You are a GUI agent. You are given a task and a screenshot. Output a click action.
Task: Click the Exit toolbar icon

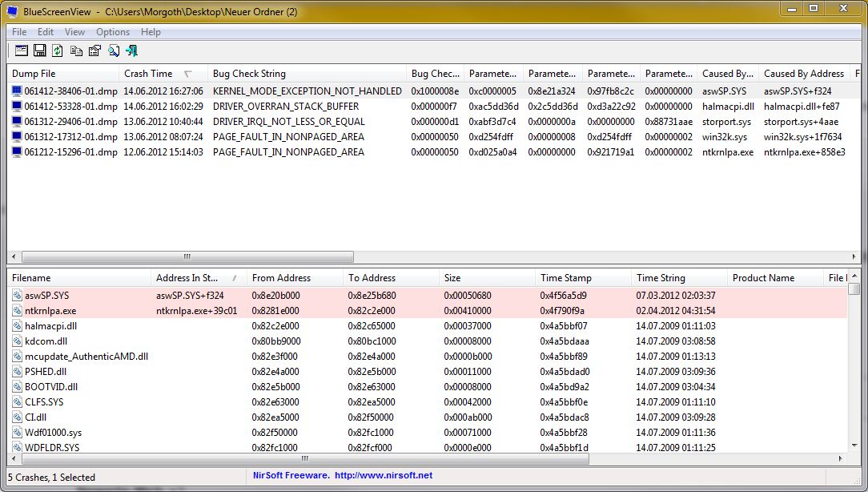click(x=132, y=51)
